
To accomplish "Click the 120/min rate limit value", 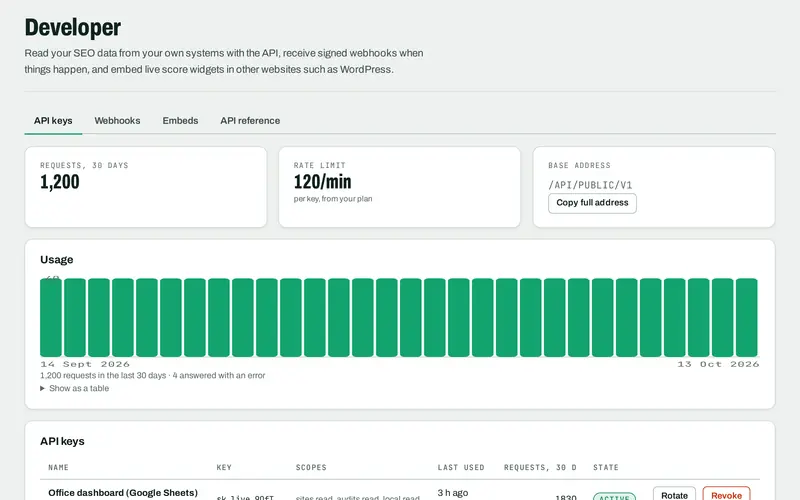I will point(322,182).
